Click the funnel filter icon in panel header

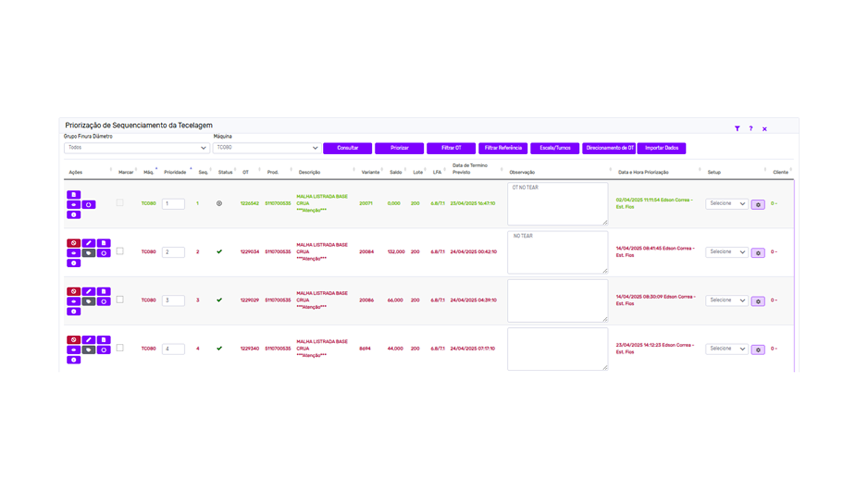click(x=737, y=128)
